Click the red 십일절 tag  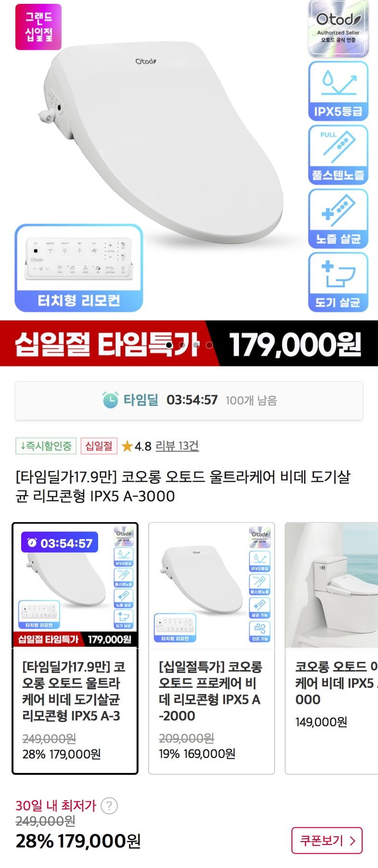[99, 446]
